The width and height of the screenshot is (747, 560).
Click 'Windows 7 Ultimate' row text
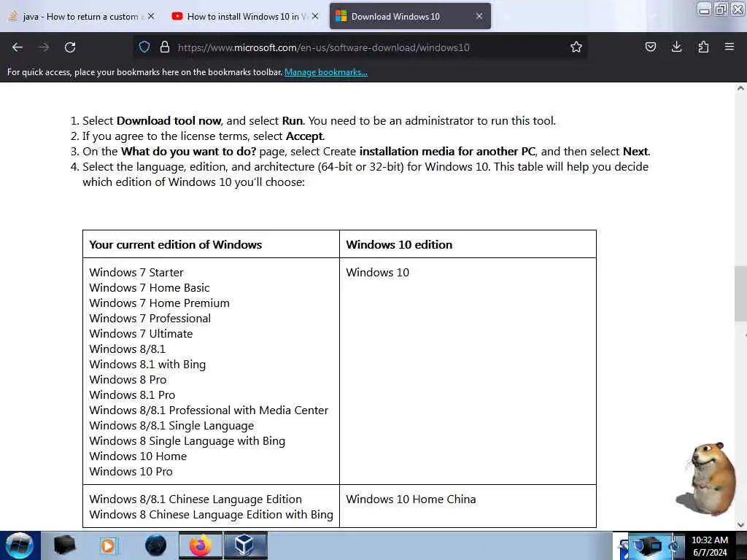point(141,333)
